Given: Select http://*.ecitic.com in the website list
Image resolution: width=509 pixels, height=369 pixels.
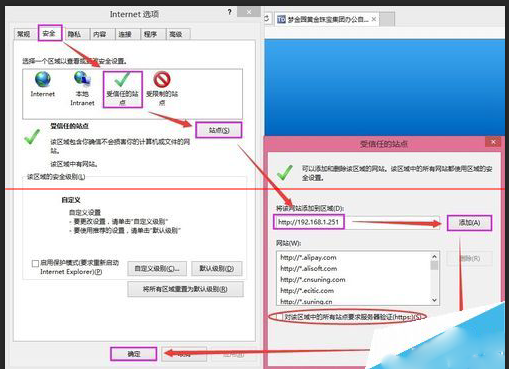Looking at the screenshot, I should click(x=307, y=291).
